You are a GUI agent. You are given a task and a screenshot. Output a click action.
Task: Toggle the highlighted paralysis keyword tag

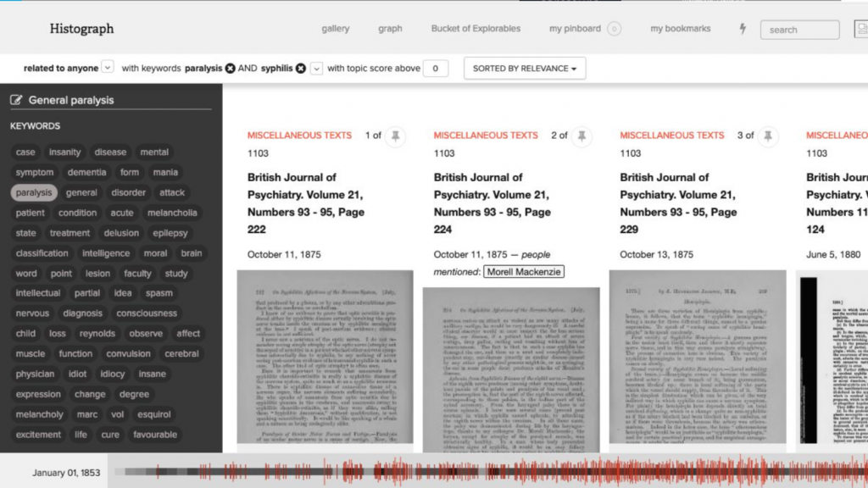click(x=34, y=192)
